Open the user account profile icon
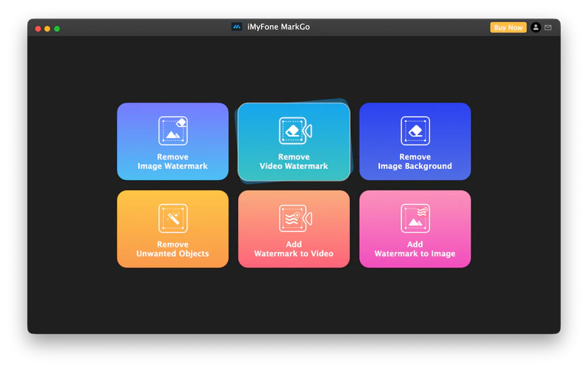 coord(536,28)
